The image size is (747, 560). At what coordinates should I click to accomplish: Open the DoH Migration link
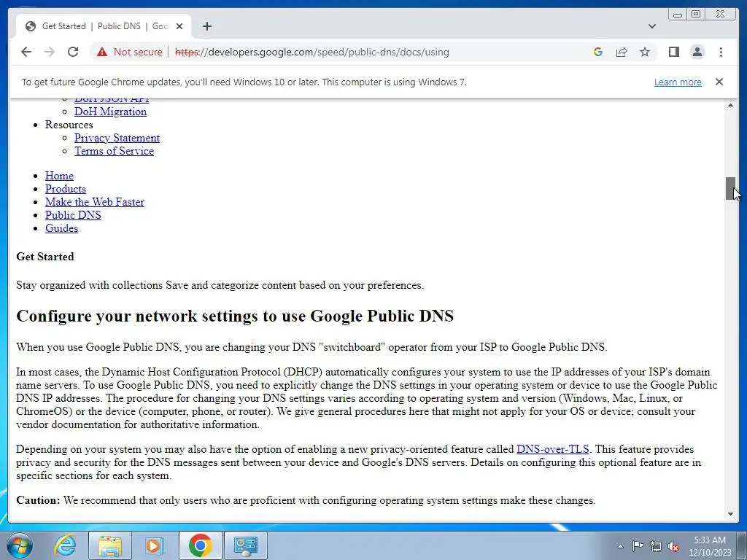111,112
